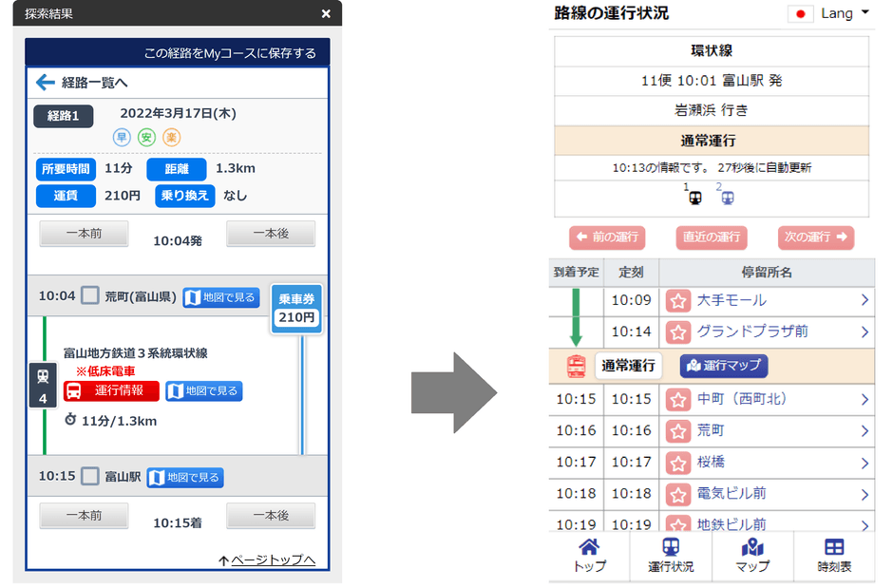The height and width of the screenshot is (588, 893).
Task: Click the red train icon beside 通常運行
Action: [x=579, y=366]
